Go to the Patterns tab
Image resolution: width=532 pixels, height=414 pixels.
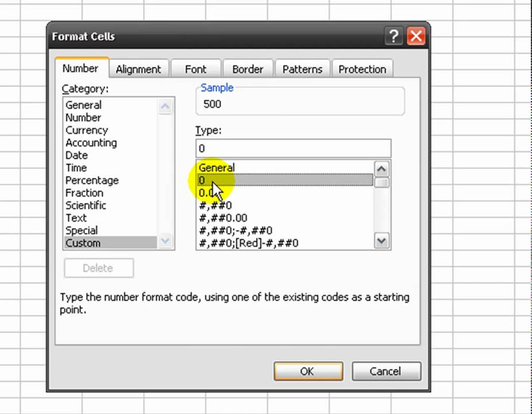[x=302, y=69]
